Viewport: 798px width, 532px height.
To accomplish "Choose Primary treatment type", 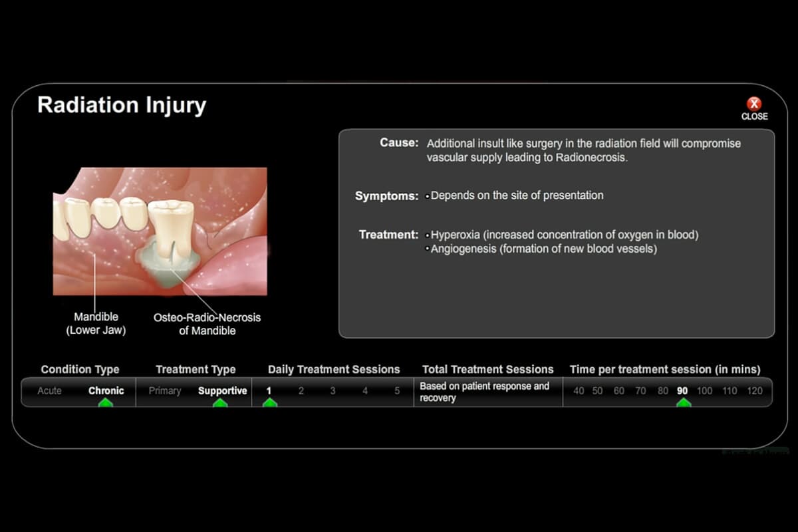I will [165, 391].
